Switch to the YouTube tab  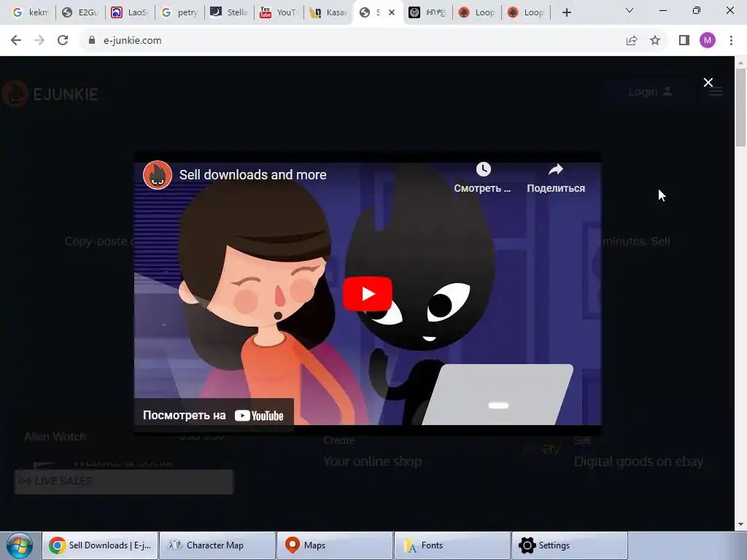(x=278, y=12)
